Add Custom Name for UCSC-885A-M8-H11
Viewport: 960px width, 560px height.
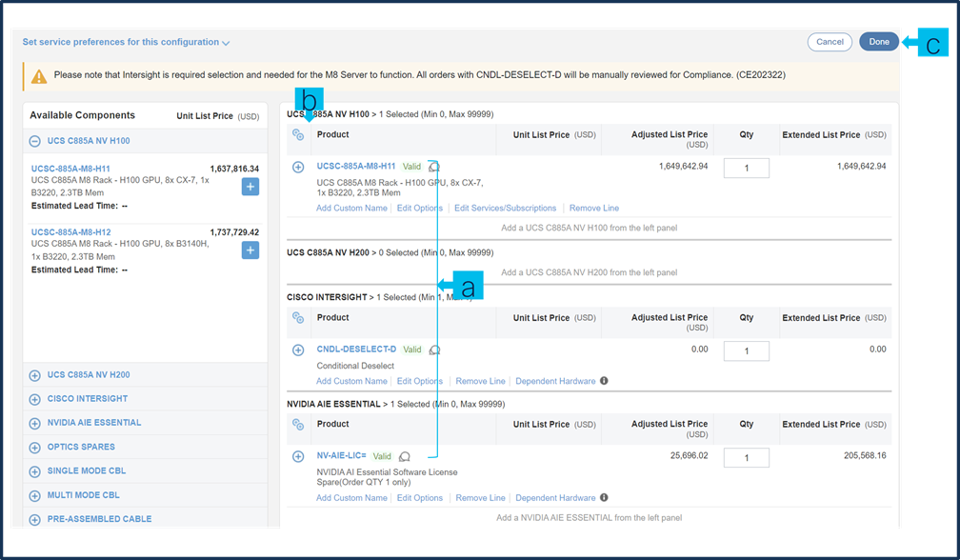351,208
